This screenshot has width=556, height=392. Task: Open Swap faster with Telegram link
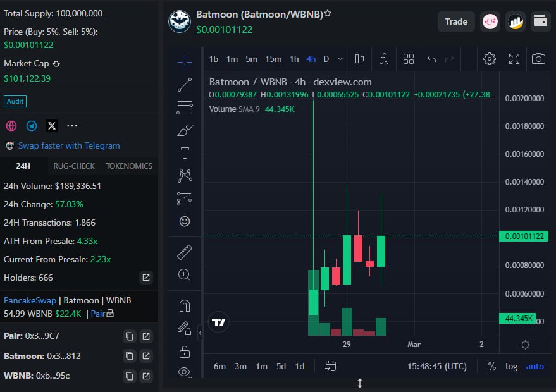tap(69, 145)
